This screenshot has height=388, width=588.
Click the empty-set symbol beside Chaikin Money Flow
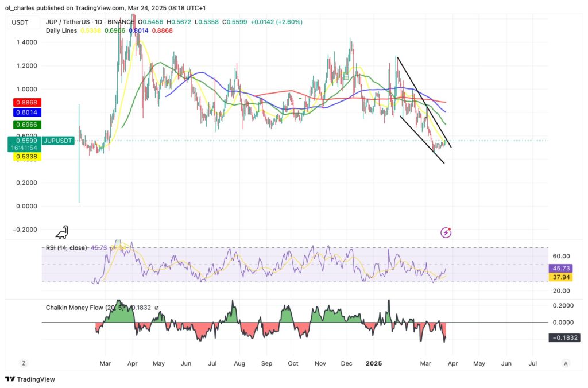click(x=157, y=308)
